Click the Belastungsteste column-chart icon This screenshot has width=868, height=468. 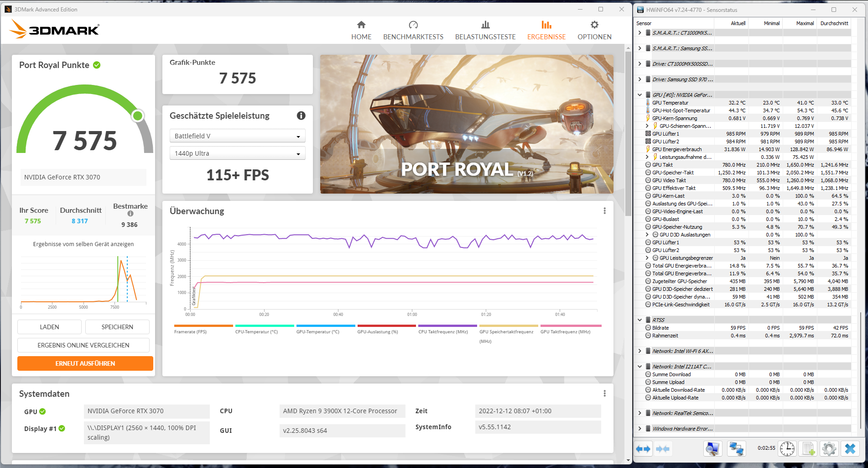point(485,25)
